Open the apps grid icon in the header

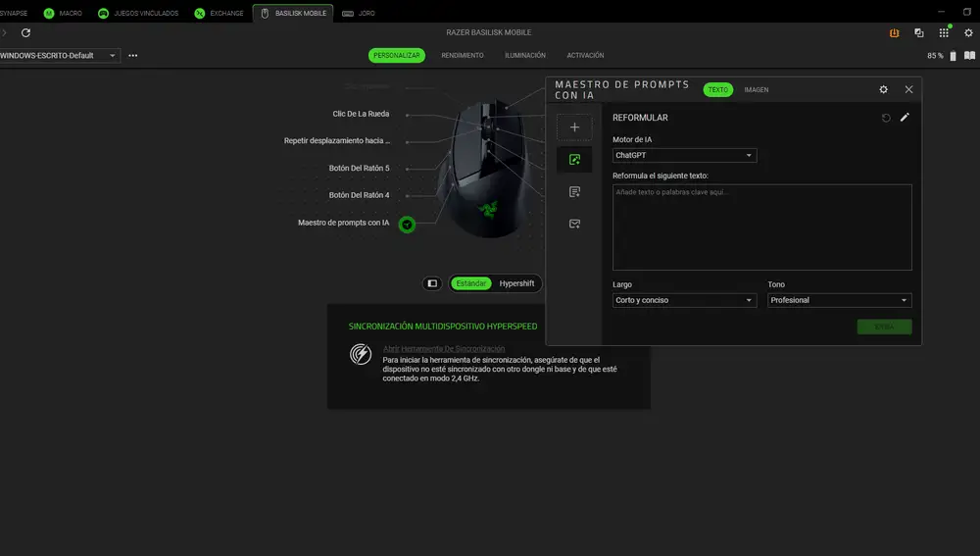944,32
